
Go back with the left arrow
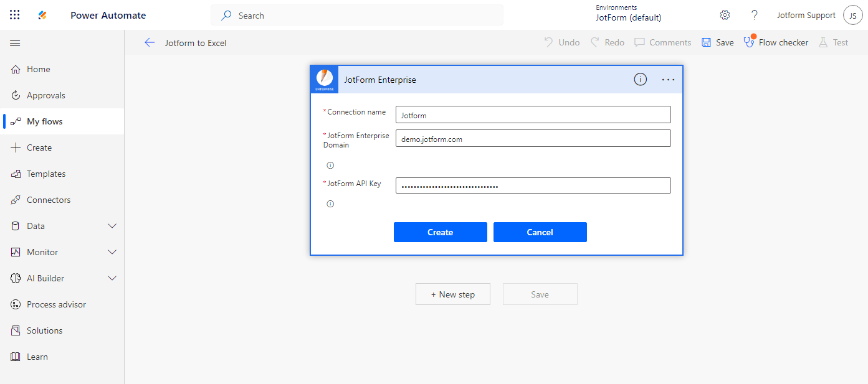click(150, 42)
